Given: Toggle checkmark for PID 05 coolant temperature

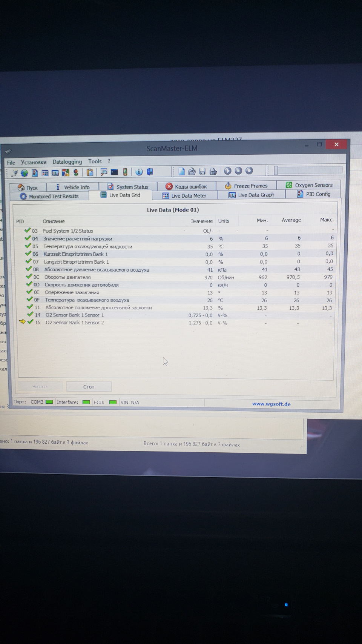Looking at the screenshot, I should [28, 246].
